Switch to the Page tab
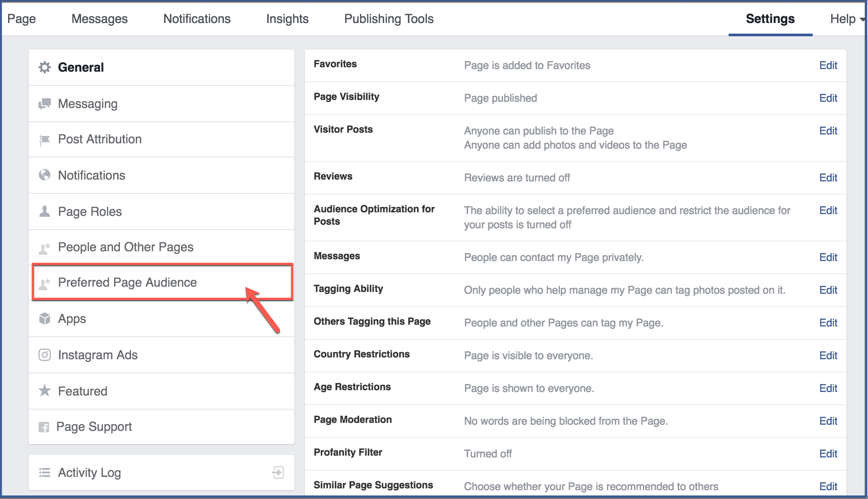 [22, 19]
